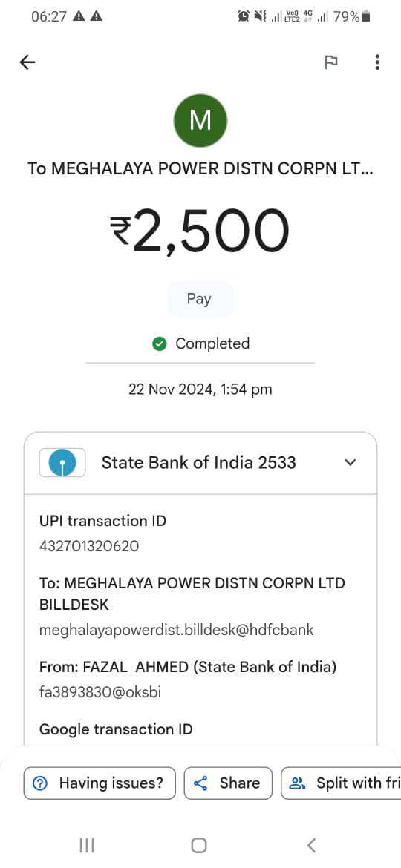Viewport: 401px width, 868px height.
Task: Collapse the State Bank of India 2533 chevron
Action: click(x=350, y=462)
